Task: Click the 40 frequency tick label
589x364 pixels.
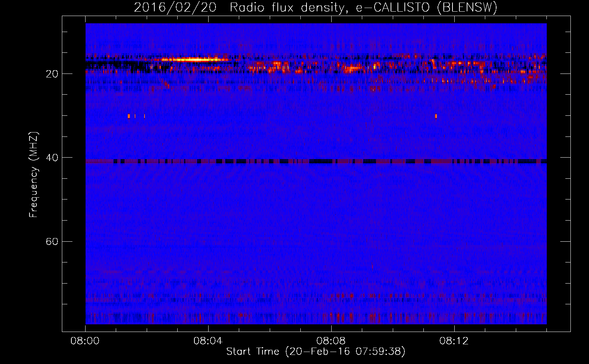Action: pyautogui.click(x=52, y=158)
